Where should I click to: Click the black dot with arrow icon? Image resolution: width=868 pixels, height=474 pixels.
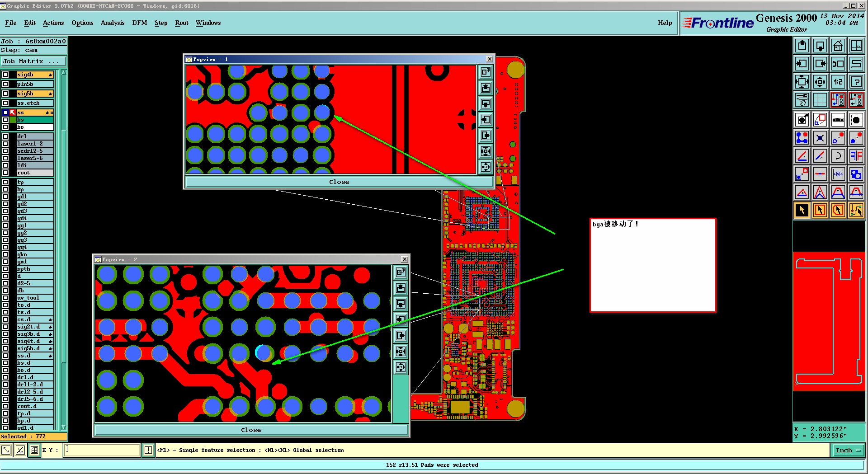click(x=802, y=120)
